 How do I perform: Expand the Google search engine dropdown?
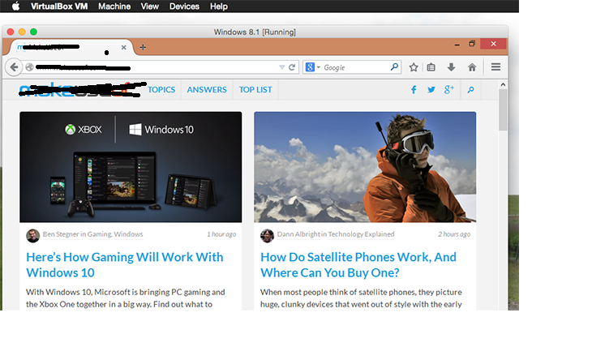click(314, 67)
